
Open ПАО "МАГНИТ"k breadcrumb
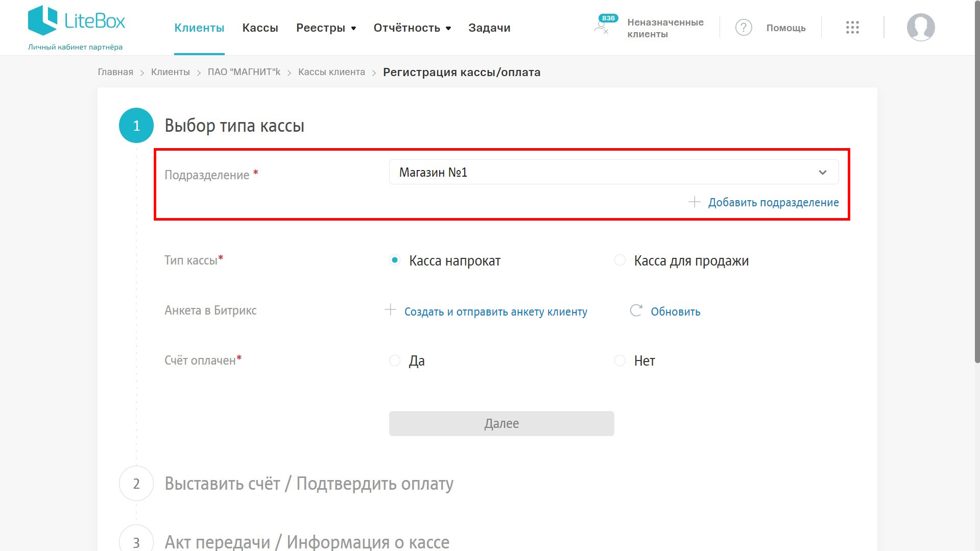click(244, 72)
